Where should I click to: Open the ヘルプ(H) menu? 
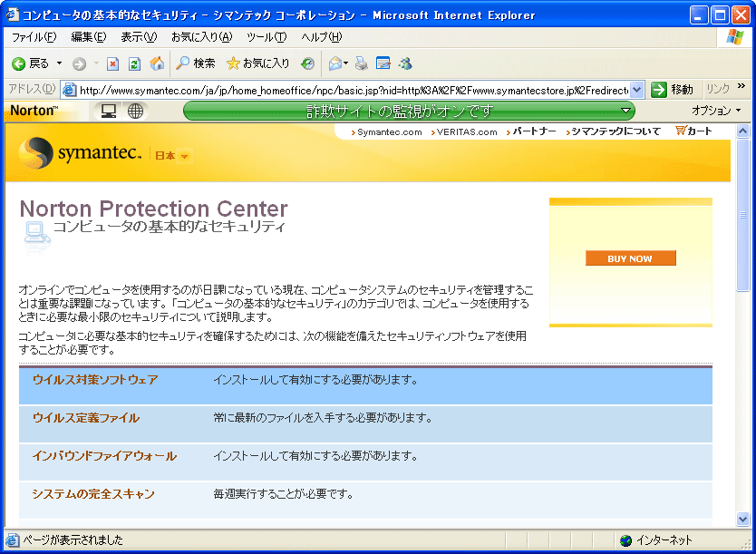coord(322,37)
